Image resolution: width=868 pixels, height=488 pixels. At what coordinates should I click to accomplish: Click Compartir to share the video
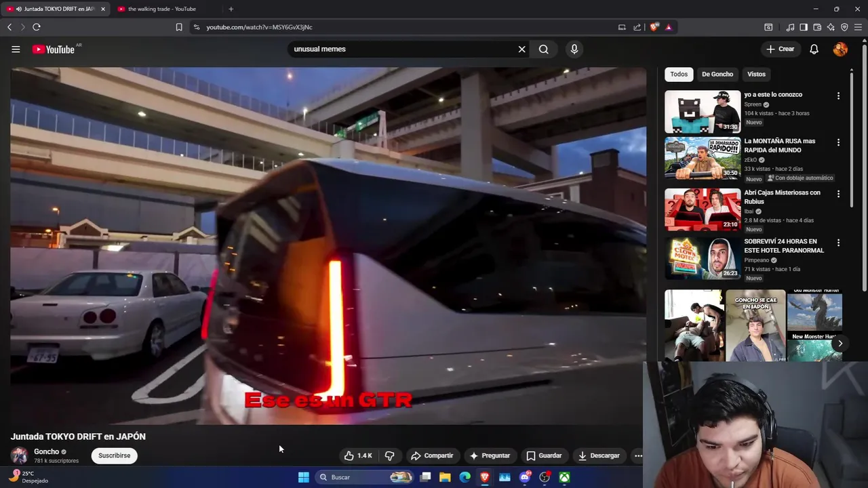[x=432, y=455]
